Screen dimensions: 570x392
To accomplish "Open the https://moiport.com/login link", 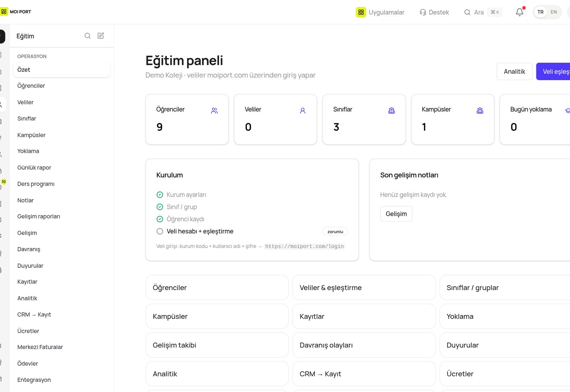I will click(x=304, y=246).
